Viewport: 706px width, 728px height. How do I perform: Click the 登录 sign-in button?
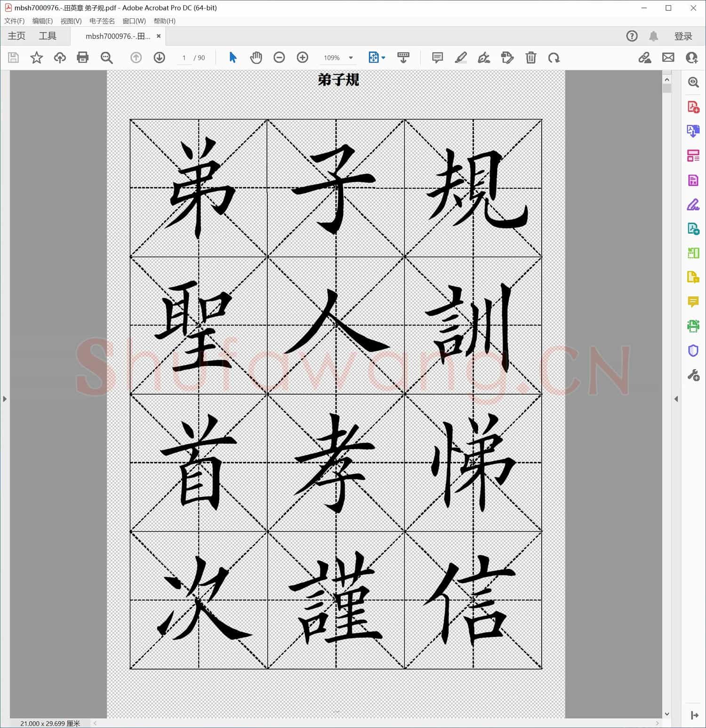point(683,36)
